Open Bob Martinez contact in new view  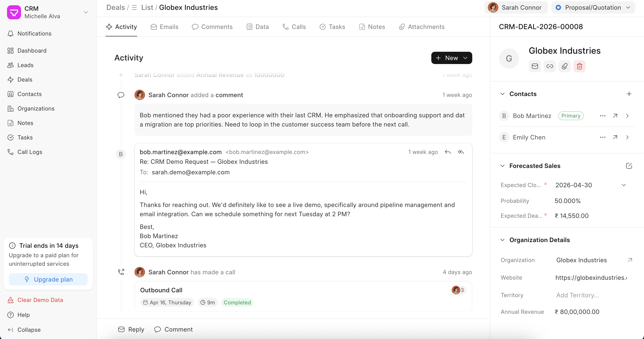pyautogui.click(x=615, y=116)
